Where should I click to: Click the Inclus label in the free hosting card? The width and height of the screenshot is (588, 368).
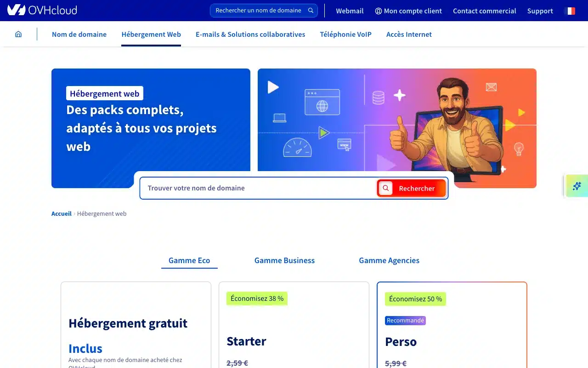tap(85, 348)
